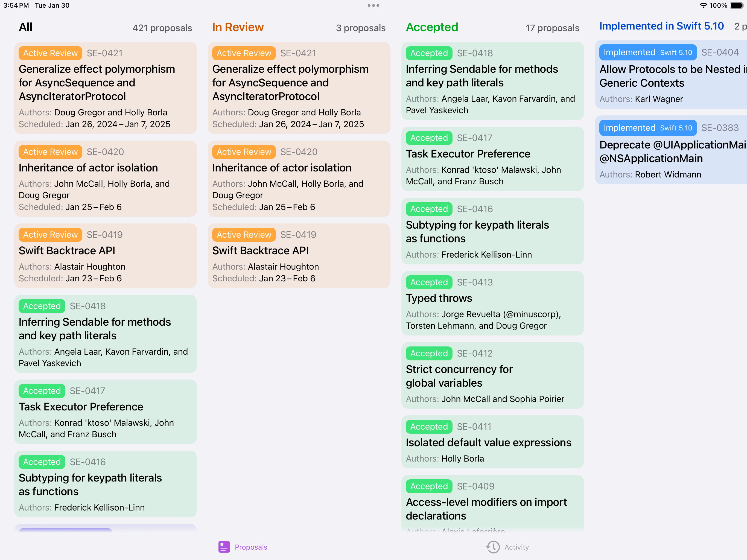Viewport: 747px width, 560px height.
Task: Open Inheritance of actor isolation in In Review
Action: (x=299, y=179)
